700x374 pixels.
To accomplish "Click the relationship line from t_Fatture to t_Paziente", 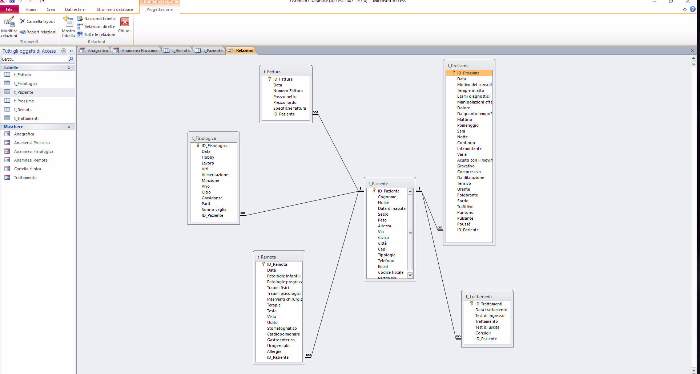I will pyautogui.click(x=338, y=152).
